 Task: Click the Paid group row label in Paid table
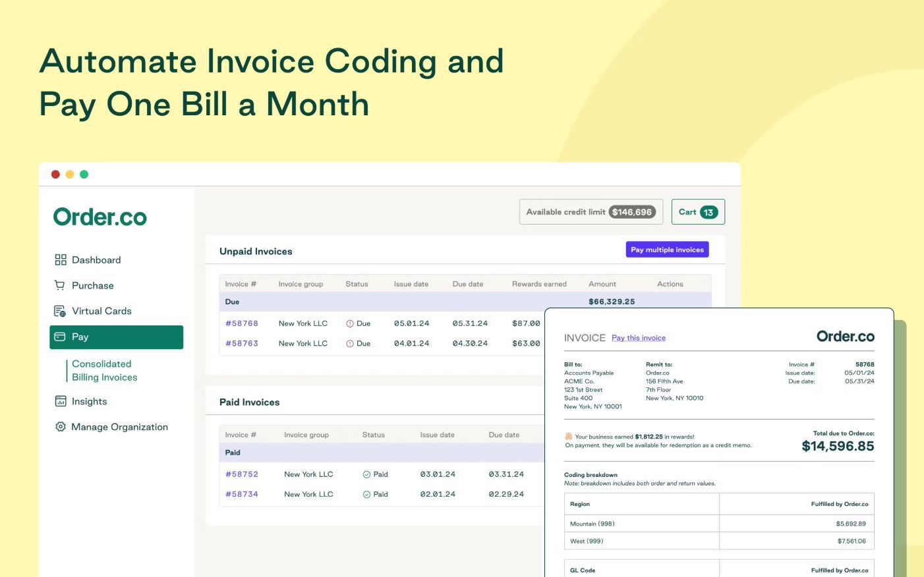point(233,453)
